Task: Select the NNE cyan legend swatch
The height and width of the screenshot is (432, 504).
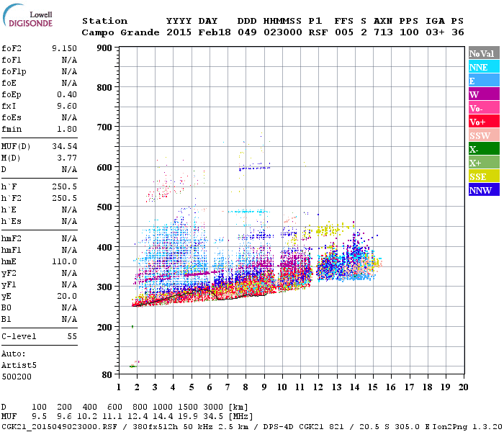Action: pyautogui.click(x=484, y=67)
